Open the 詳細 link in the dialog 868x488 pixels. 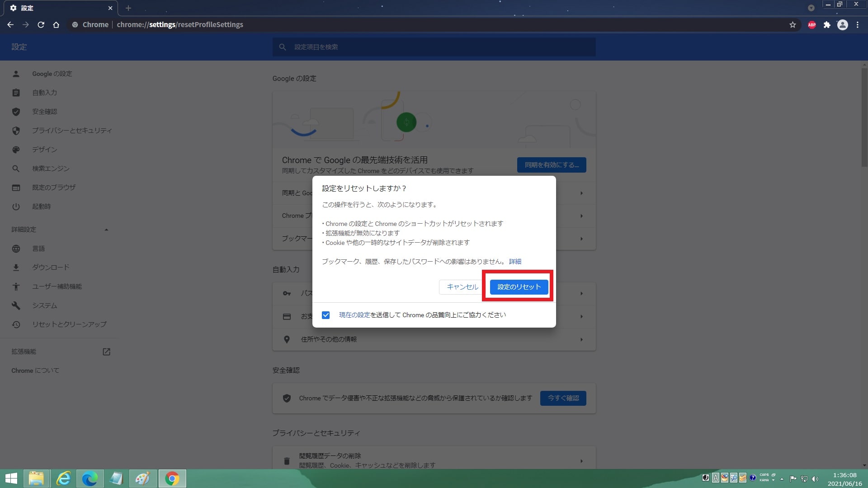pyautogui.click(x=515, y=262)
